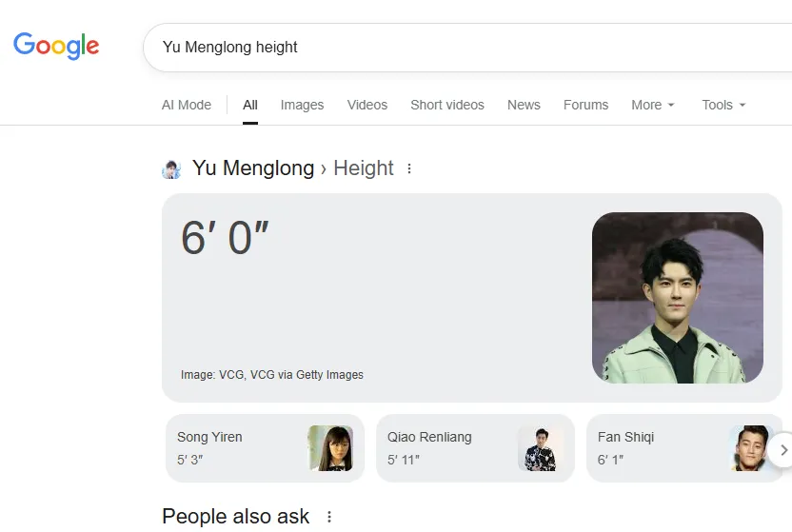
Task: Expand the More search filters dropdown
Action: tap(652, 105)
